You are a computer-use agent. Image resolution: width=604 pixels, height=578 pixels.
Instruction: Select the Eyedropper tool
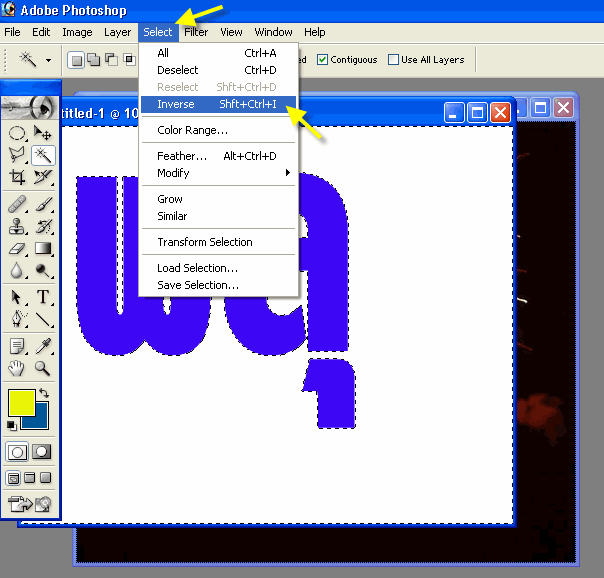click(x=42, y=346)
